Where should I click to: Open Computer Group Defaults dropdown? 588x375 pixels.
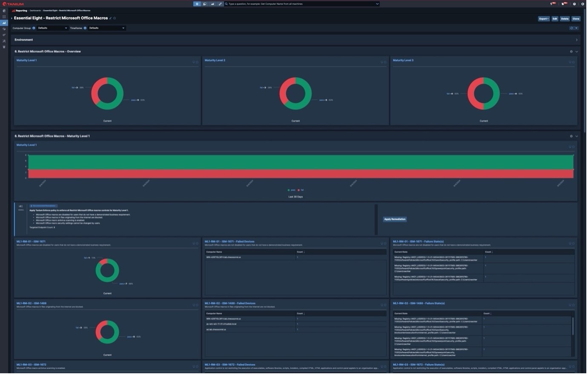coord(52,28)
